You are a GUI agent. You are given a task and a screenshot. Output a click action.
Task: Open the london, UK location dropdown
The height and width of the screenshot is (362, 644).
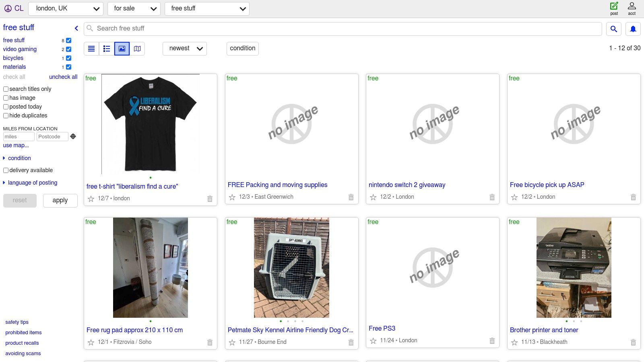[x=66, y=8]
